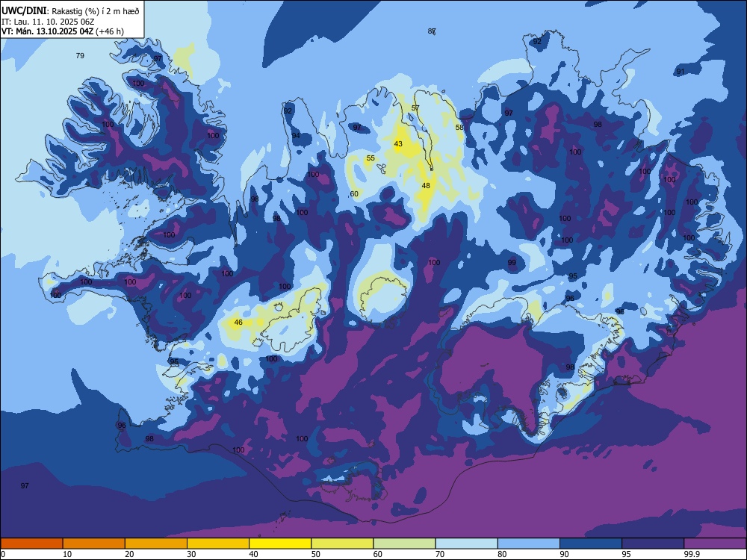Viewport: 747px width, 560px height.
Task: Click the 'Rakastig (%) í 2 m hæð' label
Action: 96,11
